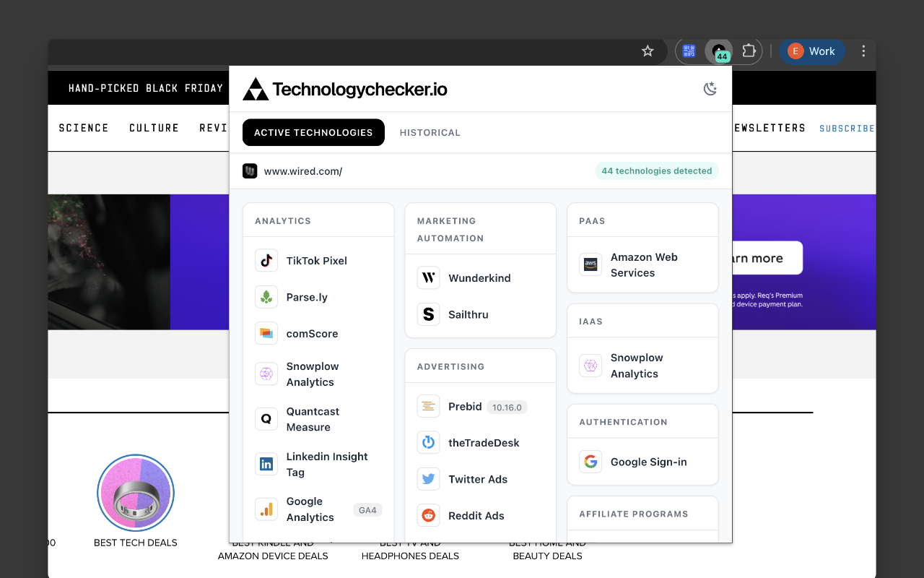Open Best Kindle and Amazon Device Deals
This screenshot has width=924, height=578.
273,550
